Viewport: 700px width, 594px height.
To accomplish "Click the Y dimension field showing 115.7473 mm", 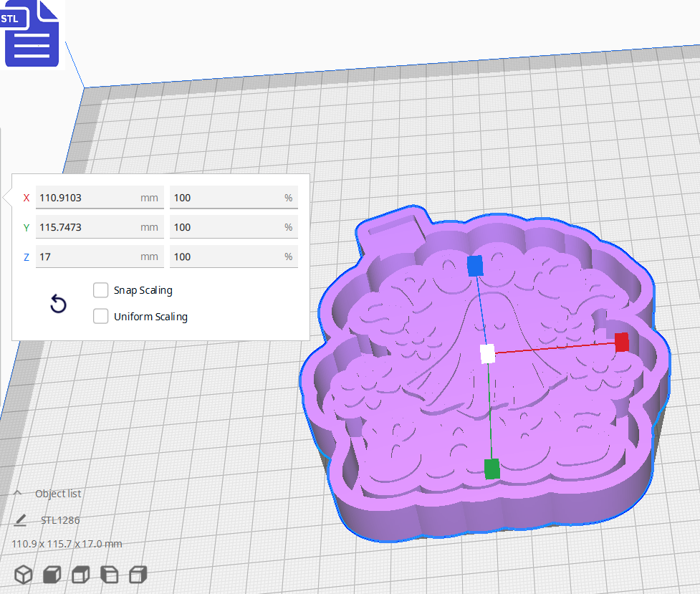I will click(99, 226).
